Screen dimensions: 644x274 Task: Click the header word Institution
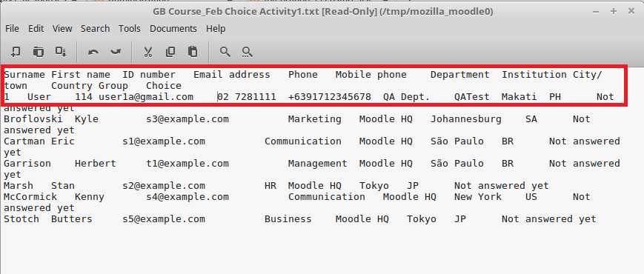[x=534, y=75]
